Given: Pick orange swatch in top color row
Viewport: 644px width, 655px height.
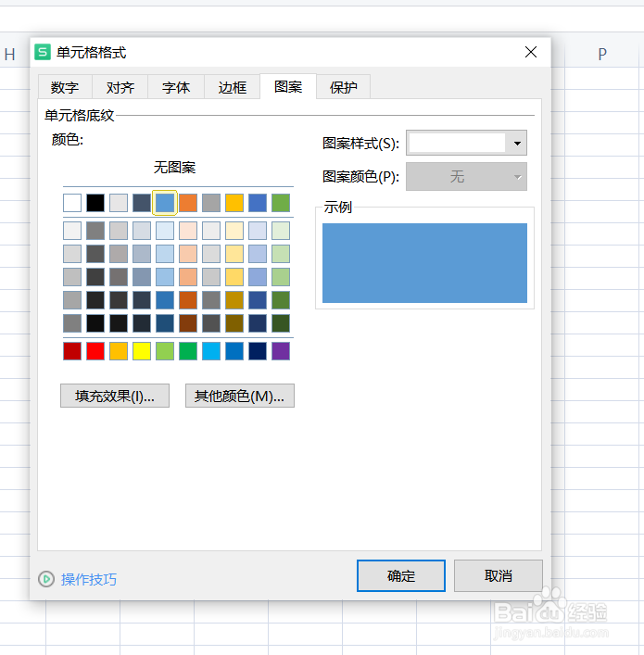Looking at the screenshot, I should coord(188,203).
